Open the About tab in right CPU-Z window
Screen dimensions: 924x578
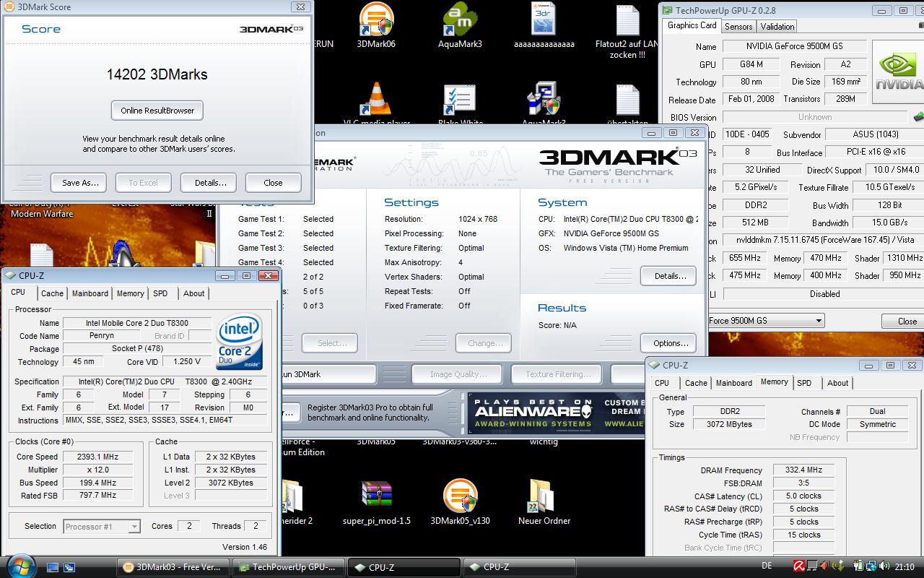(x=837, y=383)
